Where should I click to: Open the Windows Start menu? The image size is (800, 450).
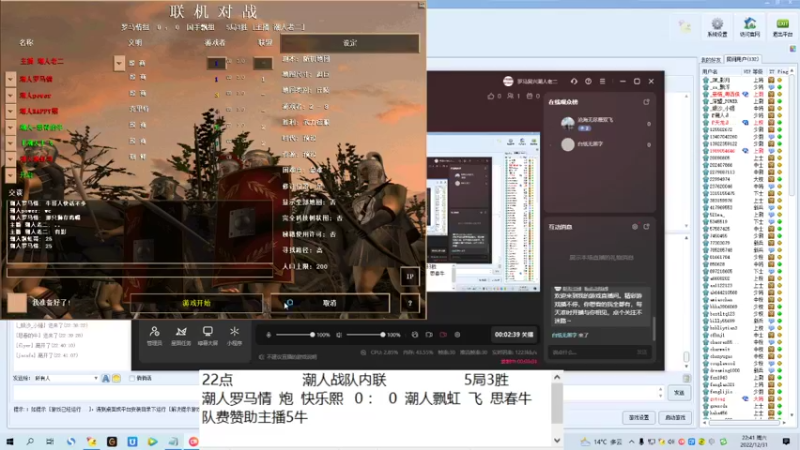(10, 441)
